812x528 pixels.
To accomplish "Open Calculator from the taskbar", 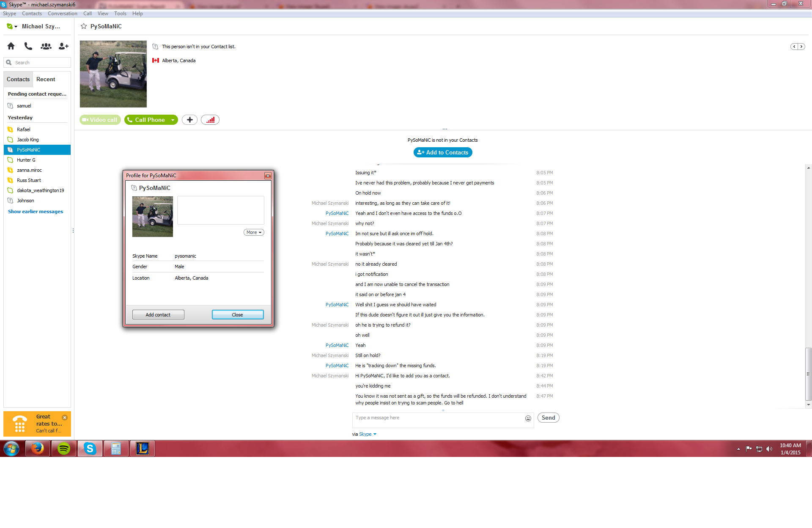I will tap(116, 448).
